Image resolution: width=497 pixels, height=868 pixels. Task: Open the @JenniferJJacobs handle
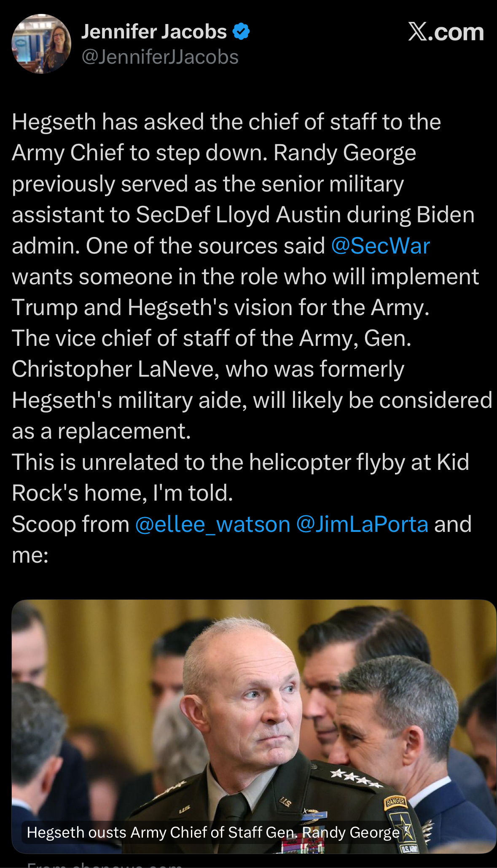(160, 57)
